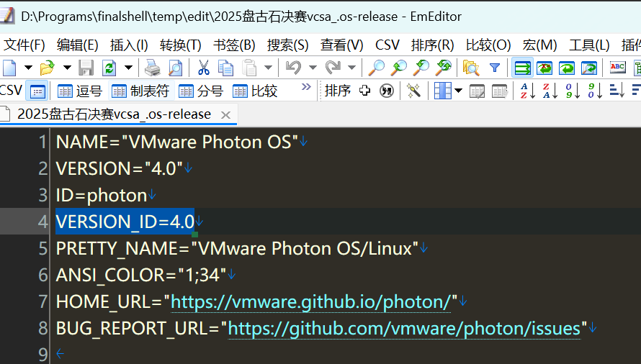
Task: Toggle Wrap by Characters mode
Action: click(544, 68)
